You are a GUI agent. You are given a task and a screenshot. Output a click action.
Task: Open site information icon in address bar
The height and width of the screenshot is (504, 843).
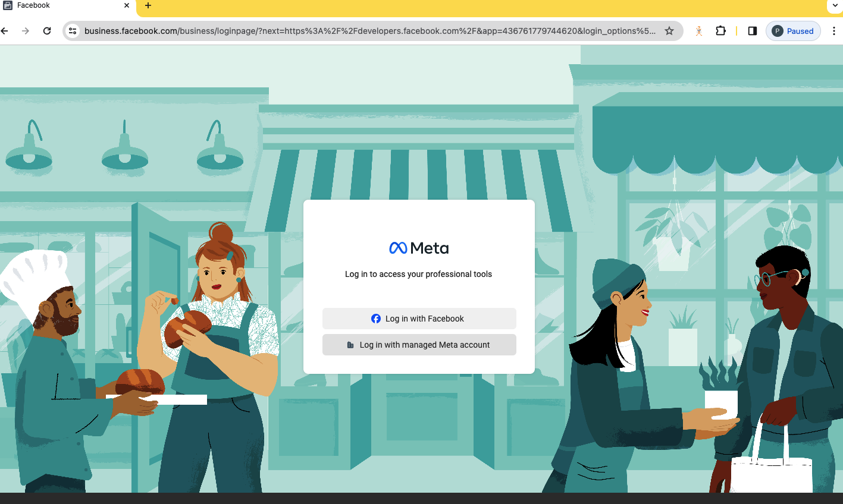(x=73, y=31)
